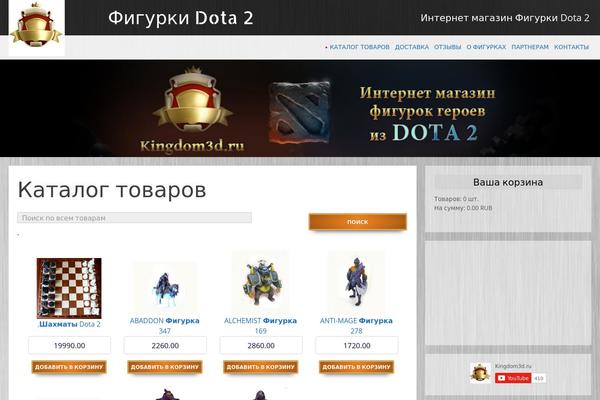Go to Каталог товаров menu item
The height and width of the screenshot is (400, 600).
(359, 47)
